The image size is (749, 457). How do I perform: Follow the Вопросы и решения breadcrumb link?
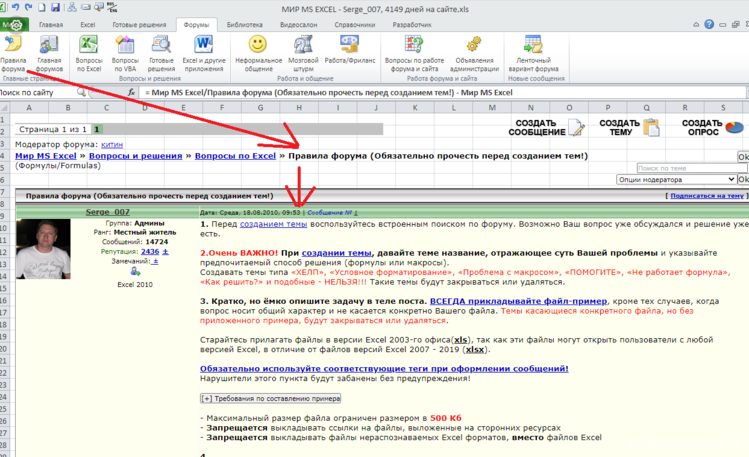[x=136, y=156]
